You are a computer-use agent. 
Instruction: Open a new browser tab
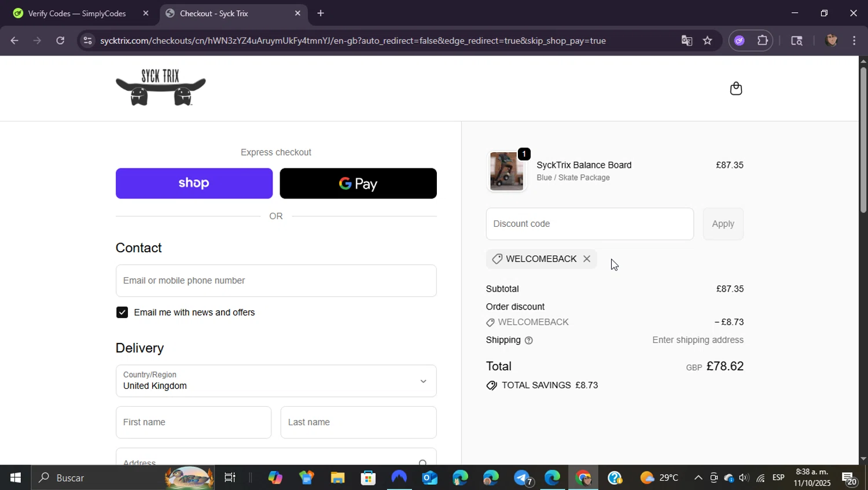(321, 13)
